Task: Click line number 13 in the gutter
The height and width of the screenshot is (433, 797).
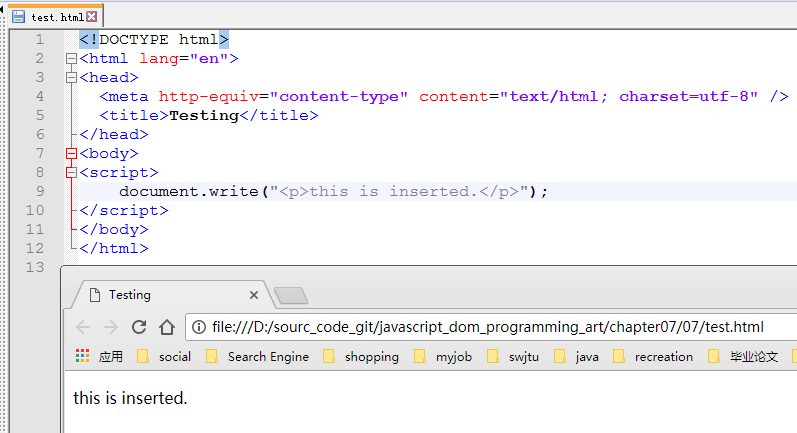Action: (x=35, y=267)
